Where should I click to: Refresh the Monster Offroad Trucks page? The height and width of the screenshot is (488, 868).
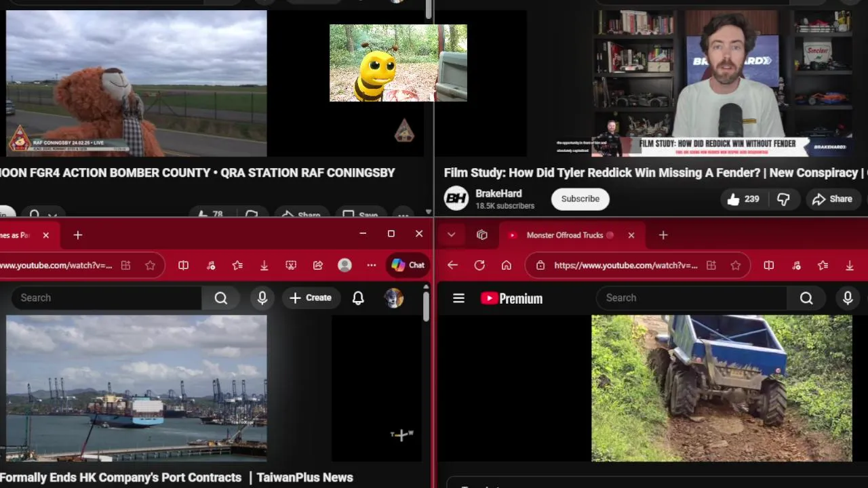479,266
